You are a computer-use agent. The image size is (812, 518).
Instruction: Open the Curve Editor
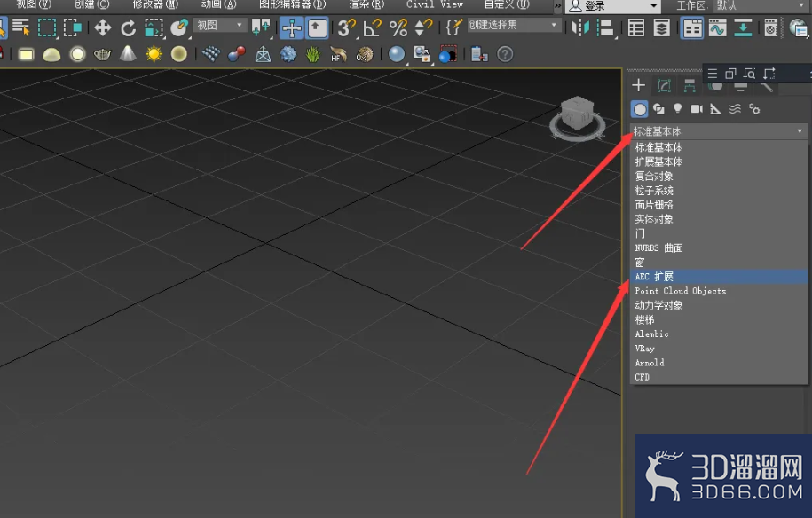(x=717, y=27)
